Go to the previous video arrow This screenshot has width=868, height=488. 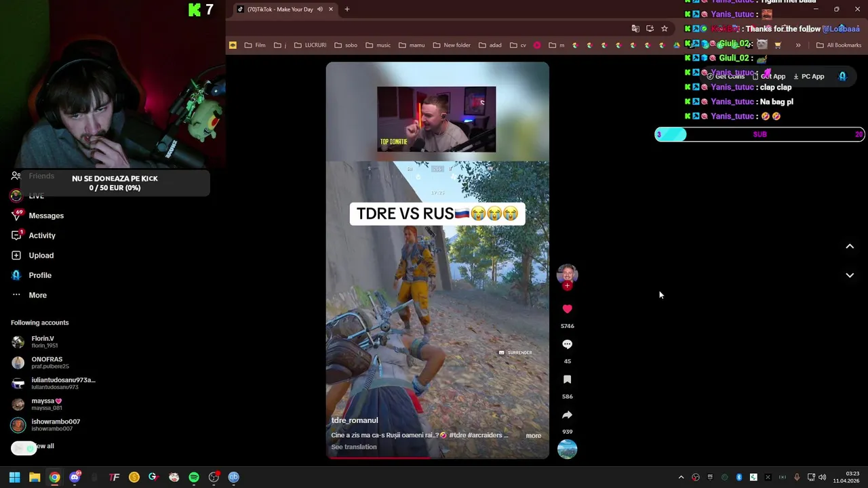850,246
